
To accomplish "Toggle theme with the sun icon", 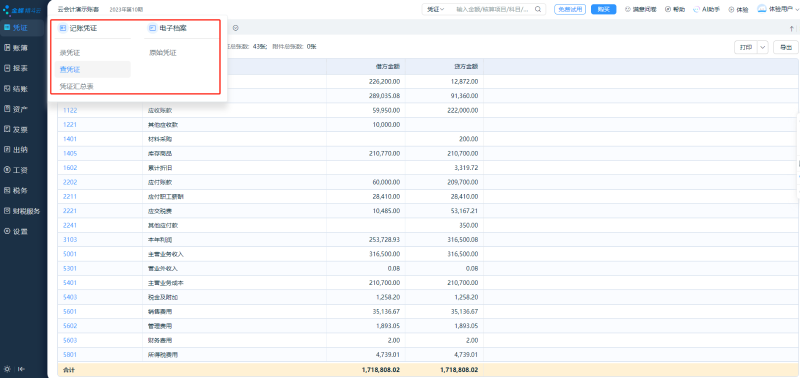I will (7, 369).
